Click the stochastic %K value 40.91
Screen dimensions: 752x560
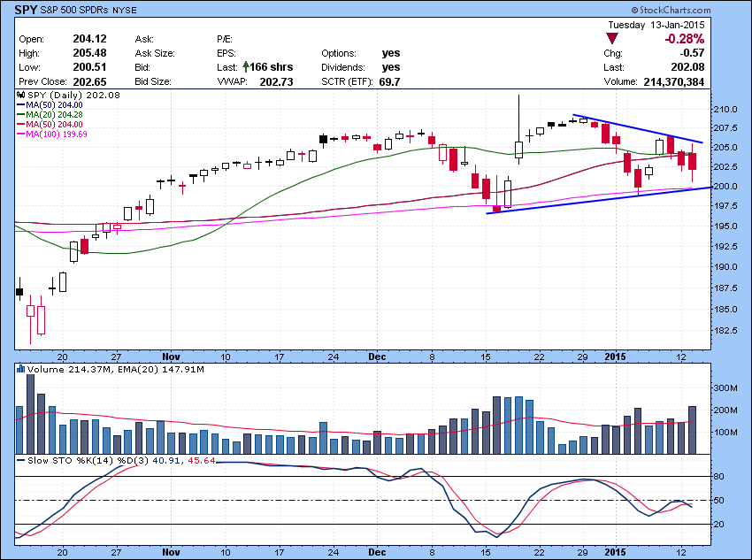click(x=166, y=460)
